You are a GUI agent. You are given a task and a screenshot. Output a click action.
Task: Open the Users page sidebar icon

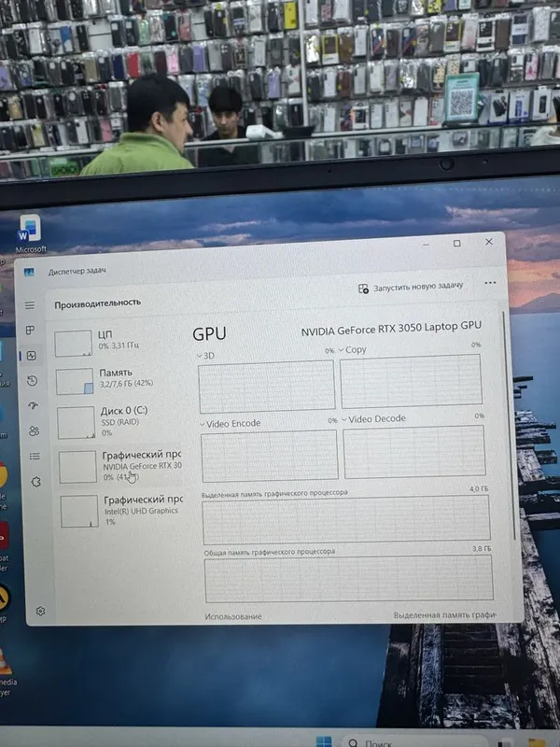point(35,431)
